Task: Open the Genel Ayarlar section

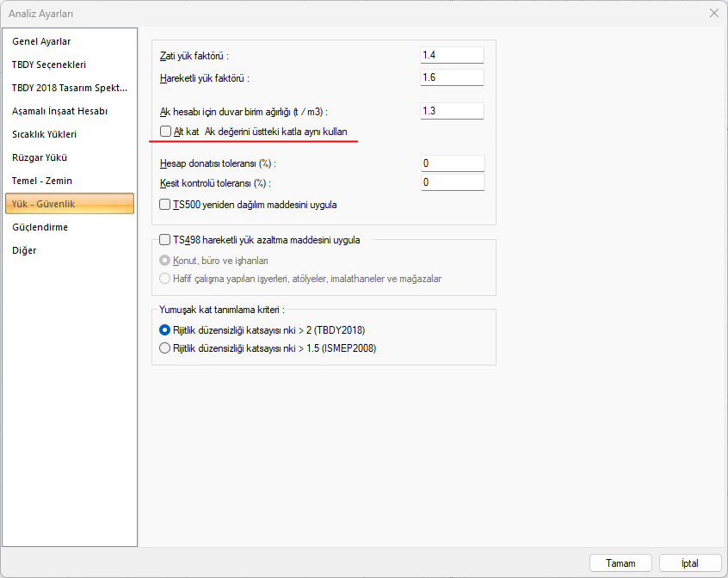Action: tap(41, 41)
